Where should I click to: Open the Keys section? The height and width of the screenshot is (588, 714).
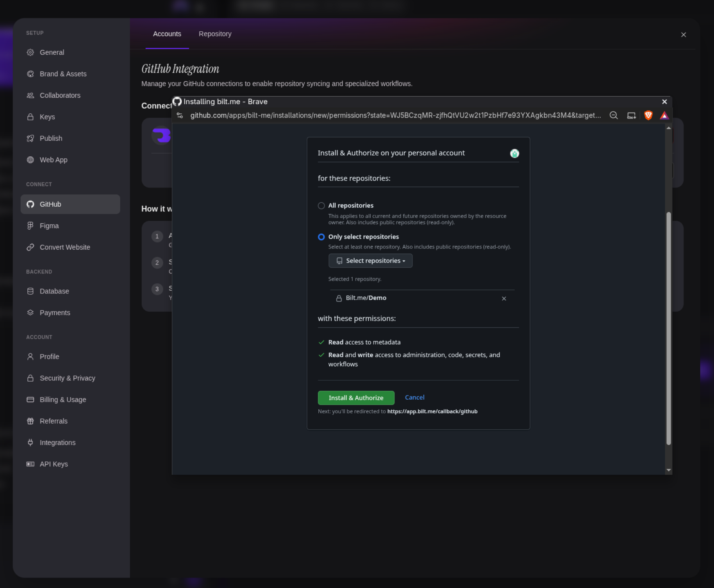(70, 117)
